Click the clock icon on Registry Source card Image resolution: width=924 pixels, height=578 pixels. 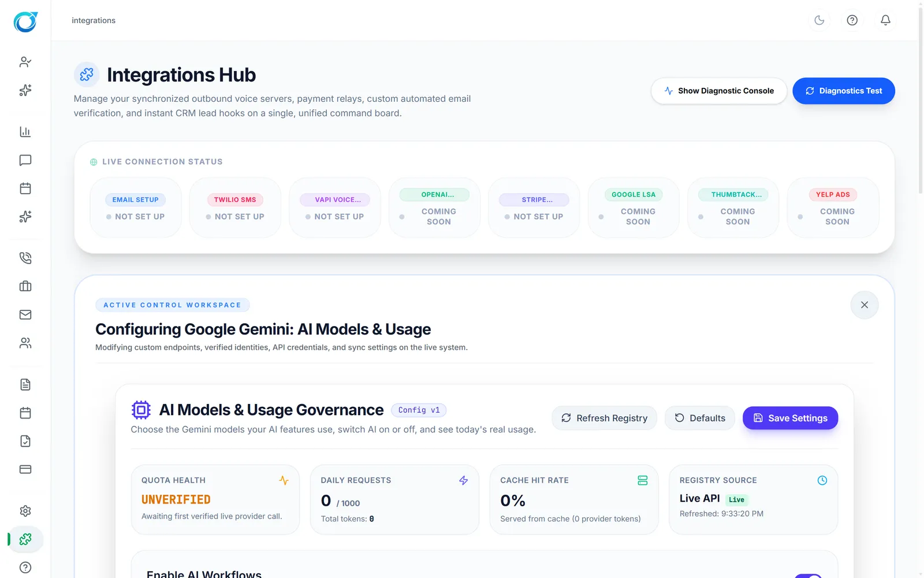tap(822, 480)
